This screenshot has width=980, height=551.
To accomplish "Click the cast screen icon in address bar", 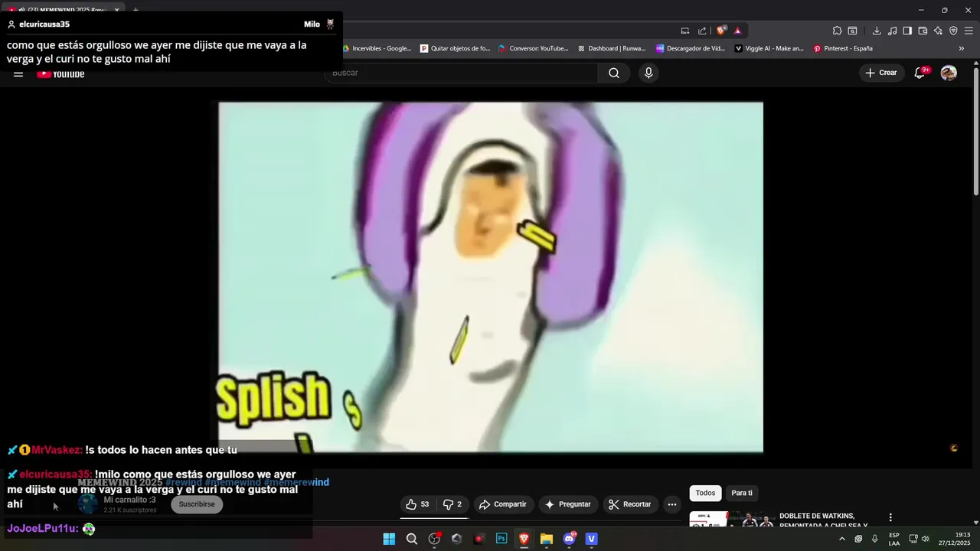I will (685, 31).
